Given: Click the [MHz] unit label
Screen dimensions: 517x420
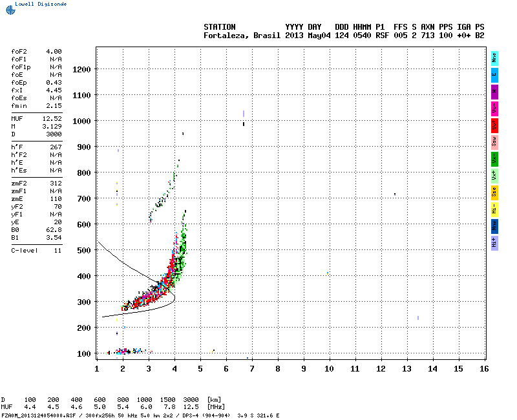Looking at the screenshot, I should click(x=216, y=407).
